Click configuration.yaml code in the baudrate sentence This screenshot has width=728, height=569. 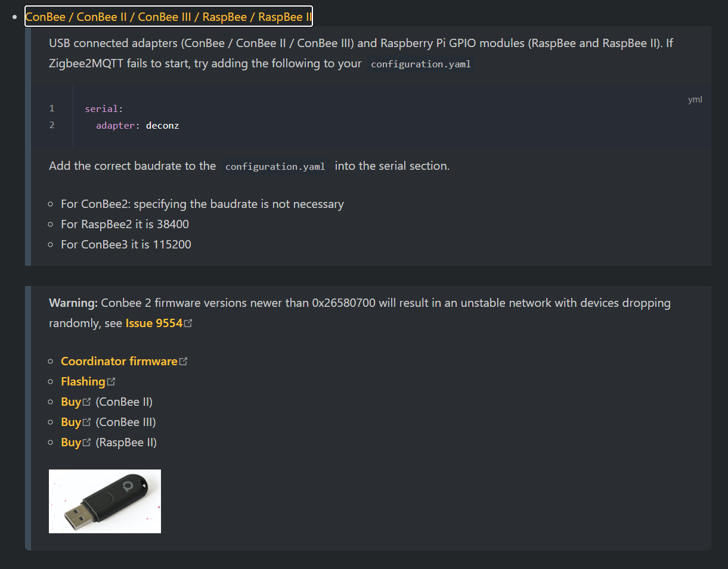click(x=275, y=166)
